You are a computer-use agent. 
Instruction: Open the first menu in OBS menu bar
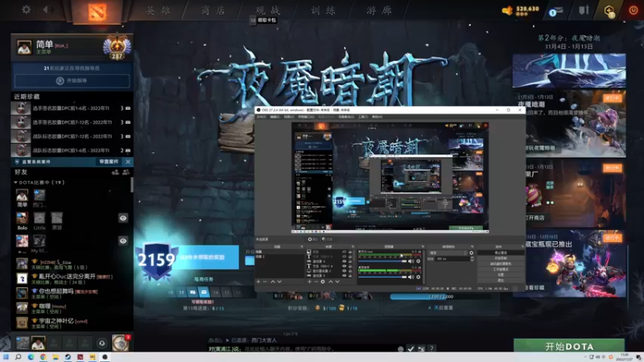coord(261,117)
